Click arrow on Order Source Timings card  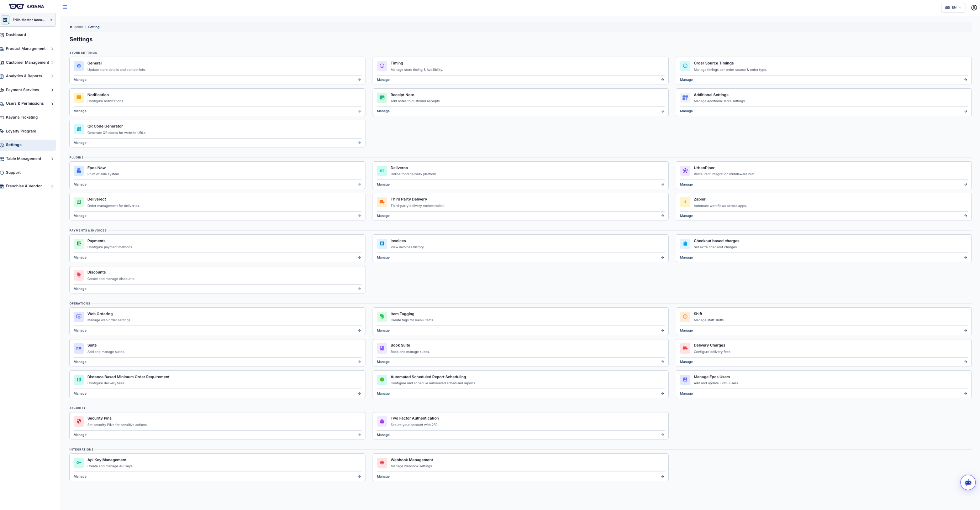click(965, 80)
